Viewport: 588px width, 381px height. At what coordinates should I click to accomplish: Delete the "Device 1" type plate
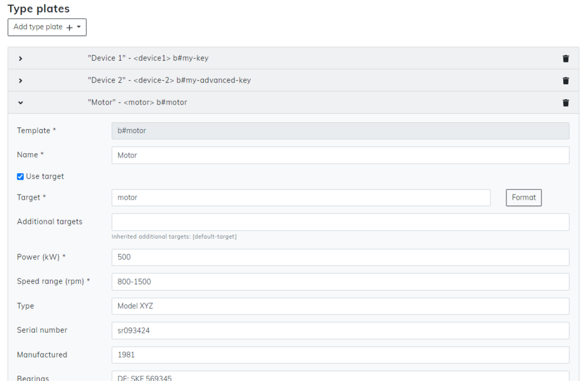(x=566, y=59)
